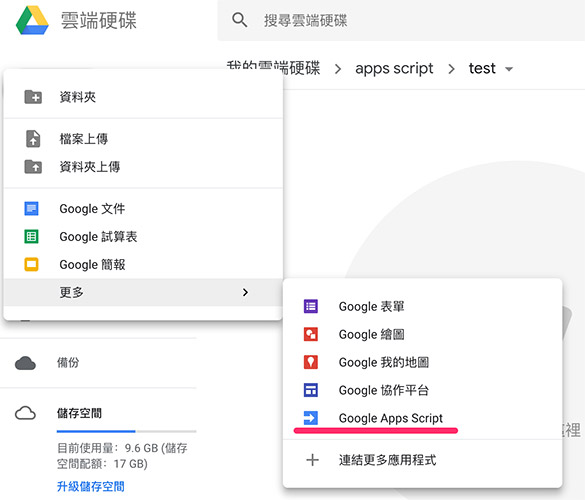Click the plus icon for 連結更多應用程式
585x500 pixels.
(312, 460)
